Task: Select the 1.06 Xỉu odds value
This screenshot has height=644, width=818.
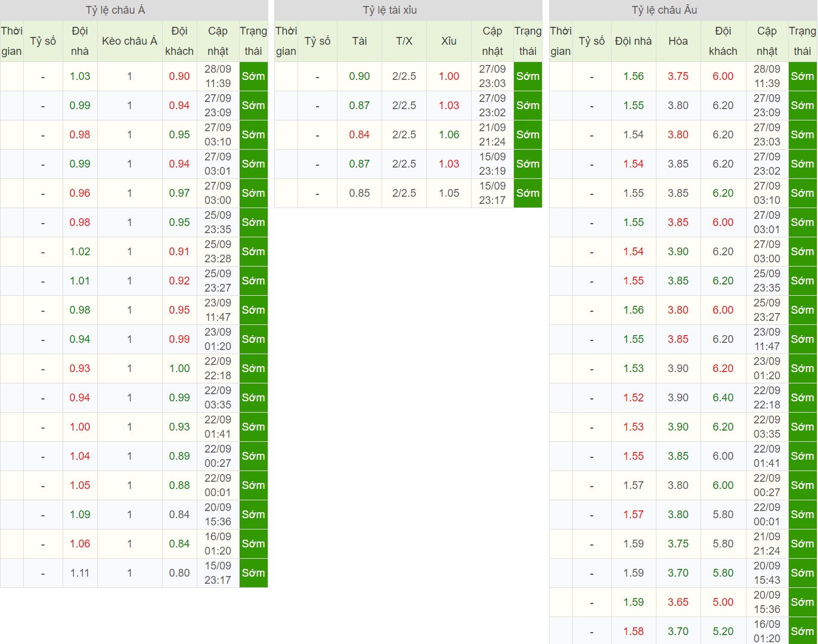Action: pos(449,135)
